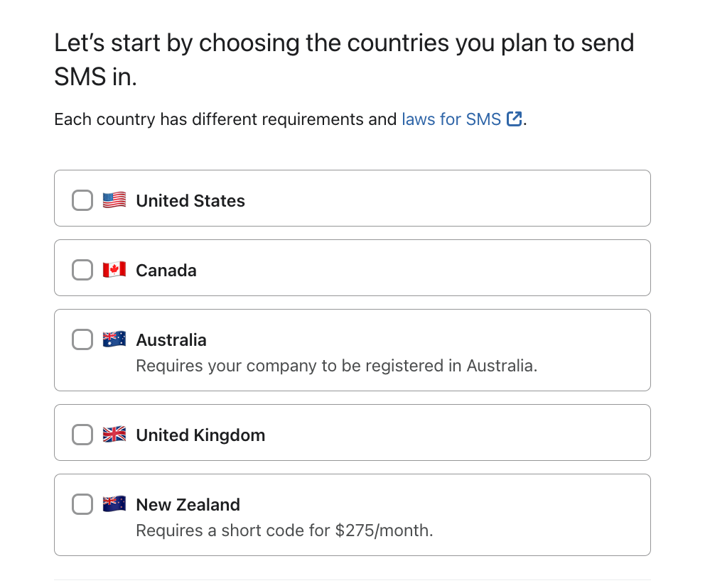This screenshot has height=588, width=705.
Task: Enable the Canada checkbox
Action: coord(82,270)
